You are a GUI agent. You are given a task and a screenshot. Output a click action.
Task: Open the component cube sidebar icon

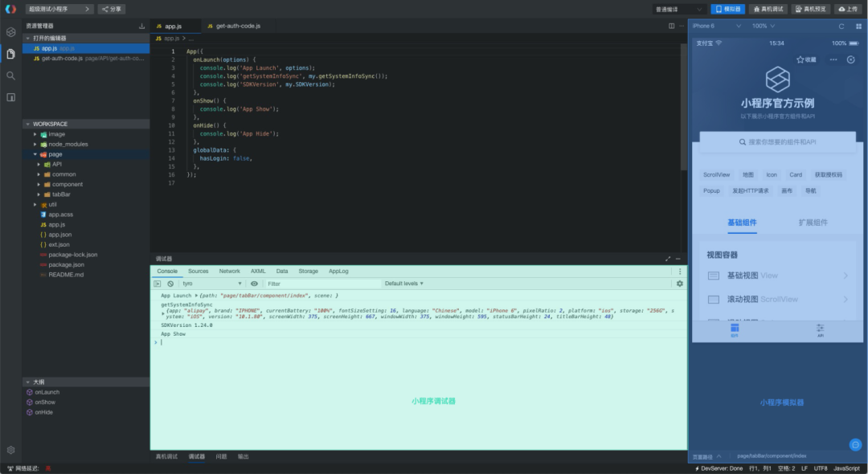click(10, 32)
